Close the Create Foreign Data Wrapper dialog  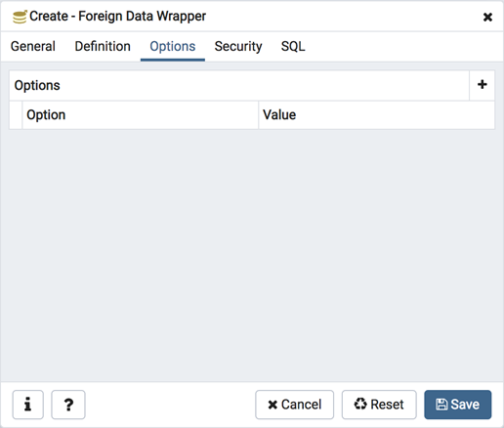point(487,17)
